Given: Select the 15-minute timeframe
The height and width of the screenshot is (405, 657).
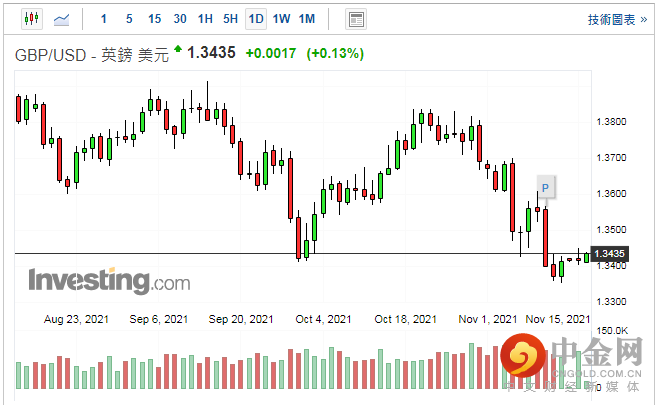Looking at the screenshot, I should tap(154, 19).
